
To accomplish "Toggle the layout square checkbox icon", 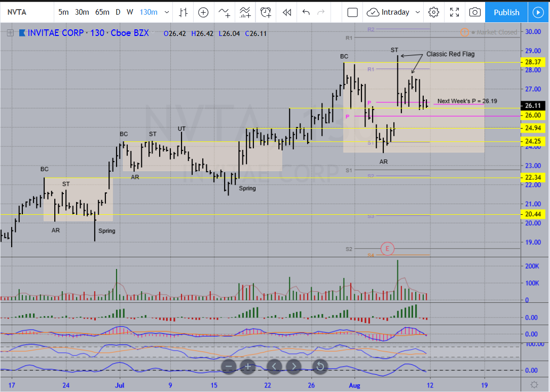I will tap(353, 12).
